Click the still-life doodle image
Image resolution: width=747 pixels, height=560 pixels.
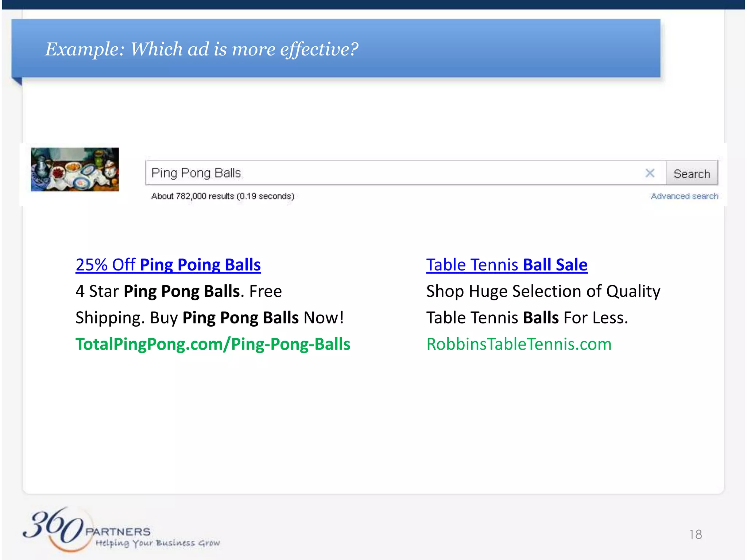[75, 169]
